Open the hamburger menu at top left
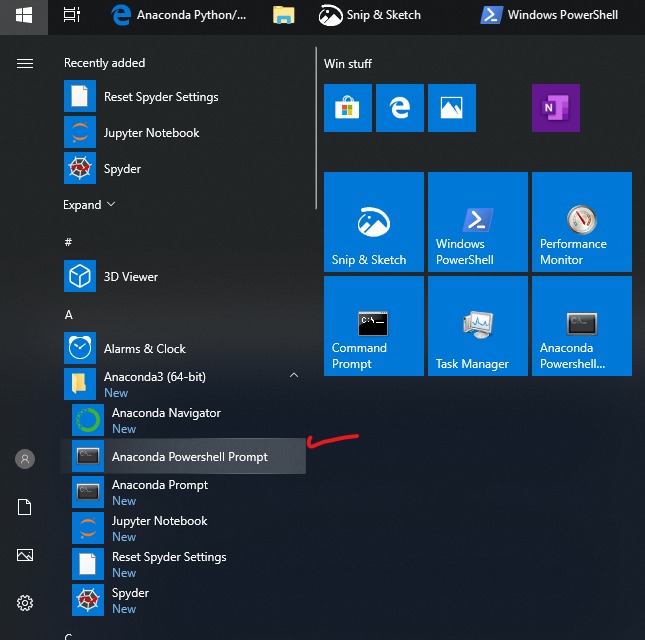This screenshot has width=645, height=640. 25,63
